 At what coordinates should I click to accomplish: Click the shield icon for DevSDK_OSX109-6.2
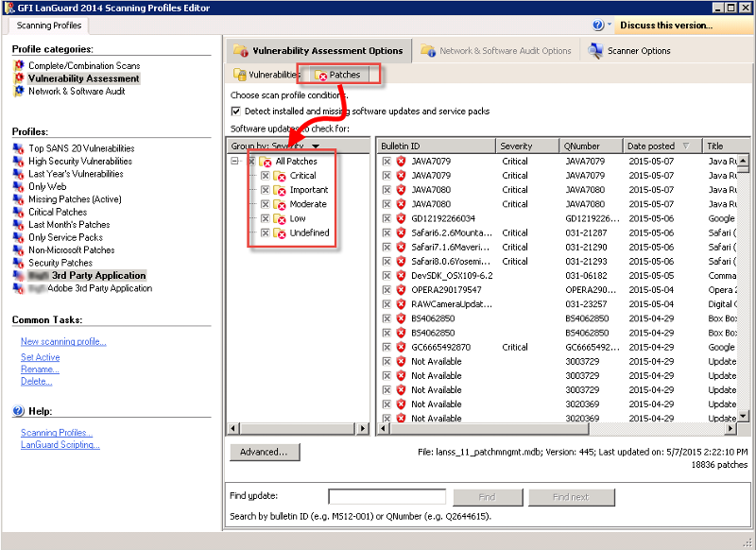click(x=401, y=276)
